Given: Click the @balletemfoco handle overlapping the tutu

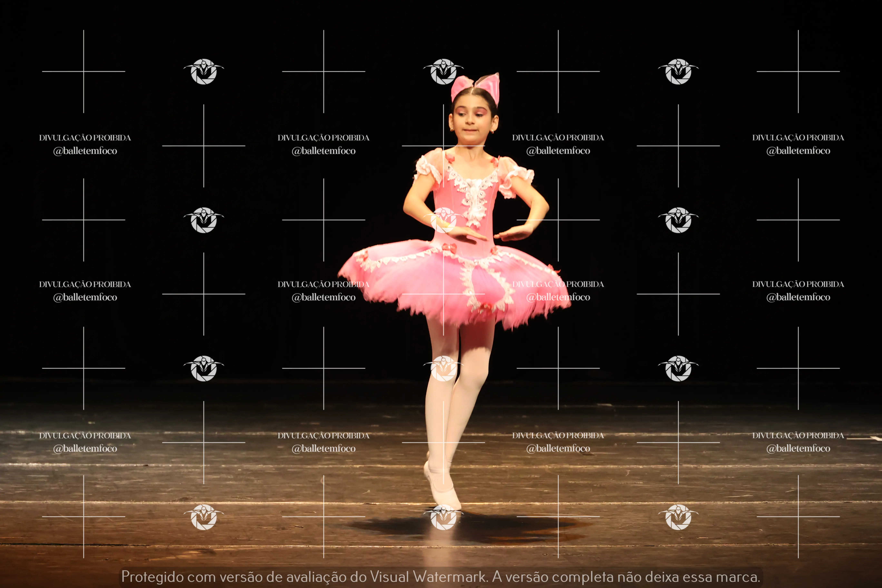Looking at the screenshot, I should coord(558,297).
